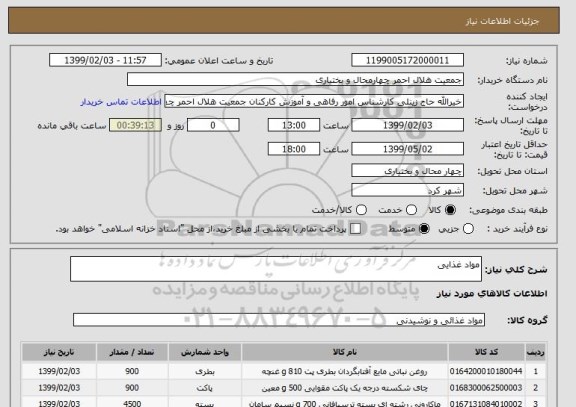Select the متوسط purchase type radio

click(x=424, y=229)
